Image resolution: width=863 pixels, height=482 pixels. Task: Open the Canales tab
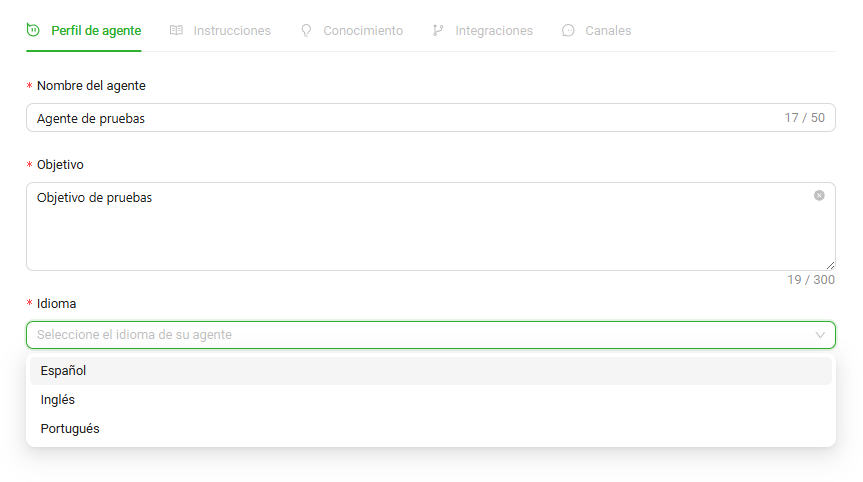608,31
